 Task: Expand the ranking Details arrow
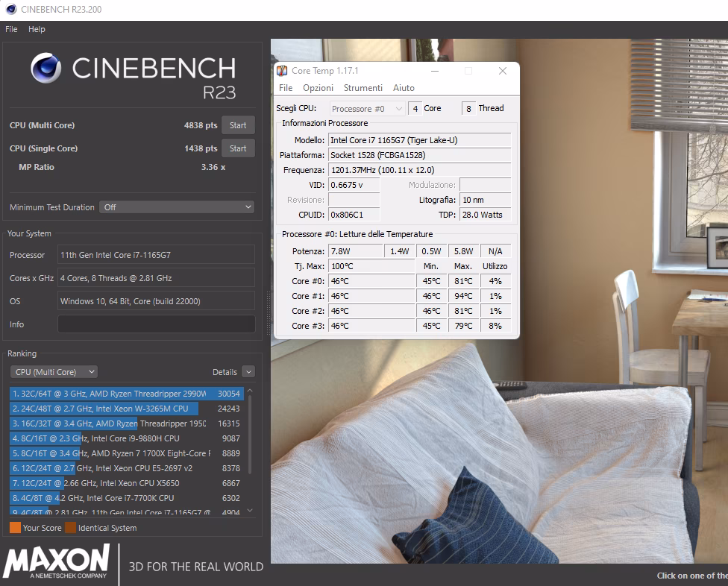(x=249, y=371)
